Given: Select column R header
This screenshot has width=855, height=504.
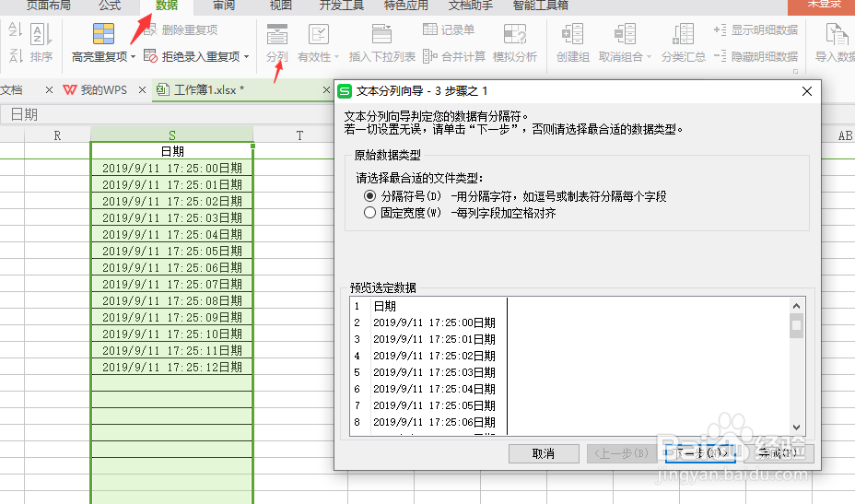Looking at the screenshot, I should point(57,135).
